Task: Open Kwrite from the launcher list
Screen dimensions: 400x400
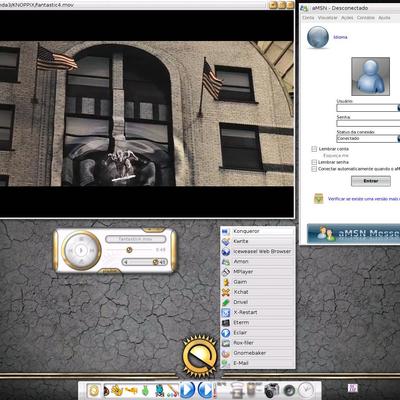Action: (258, 241)
